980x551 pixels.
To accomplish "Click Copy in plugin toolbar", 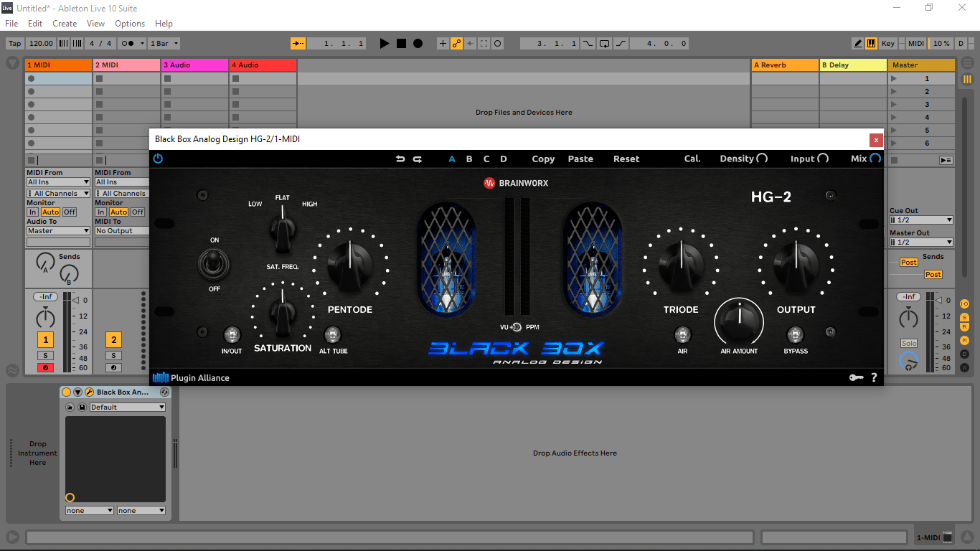I will pos(543,159).
